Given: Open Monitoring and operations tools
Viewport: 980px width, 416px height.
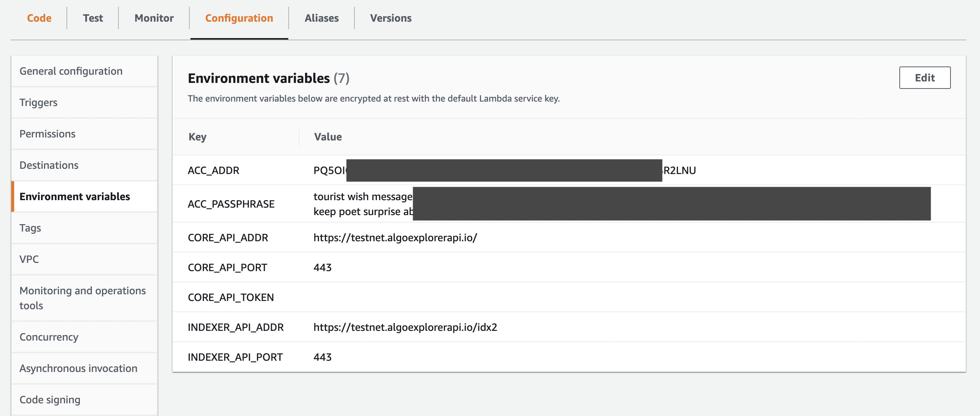Looking at the screenshot, I should [x=82, y=298].
